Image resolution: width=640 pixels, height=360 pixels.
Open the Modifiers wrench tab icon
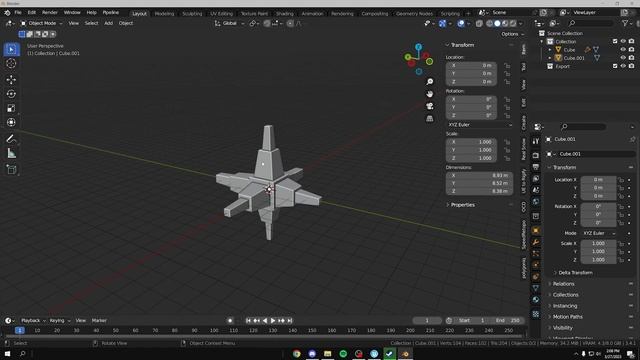(536, 242)
